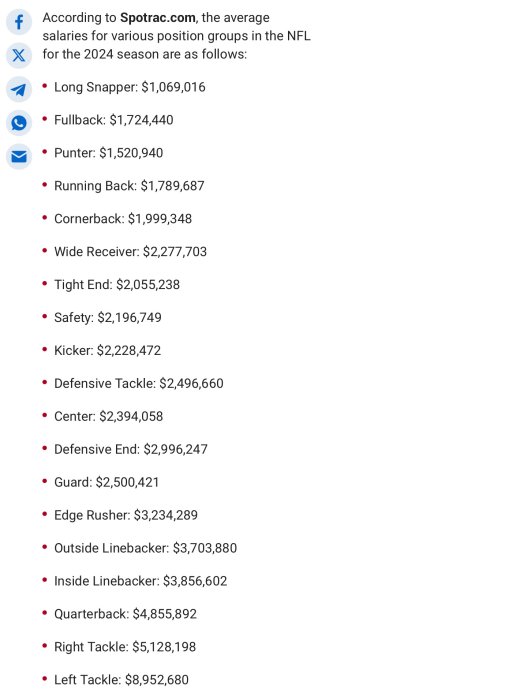Screen dimensions: 509x700
Task: Click the Kicker: $2,228,472 line
Action: [x=107, y=350]
